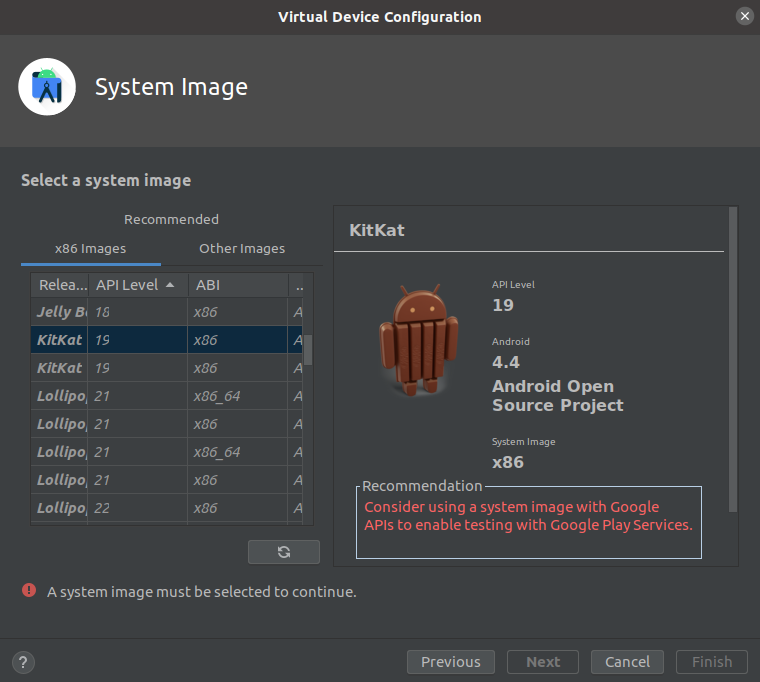Select the Jelly Bean API 18 row
This screenshot has height=682, width=760.
167,312
